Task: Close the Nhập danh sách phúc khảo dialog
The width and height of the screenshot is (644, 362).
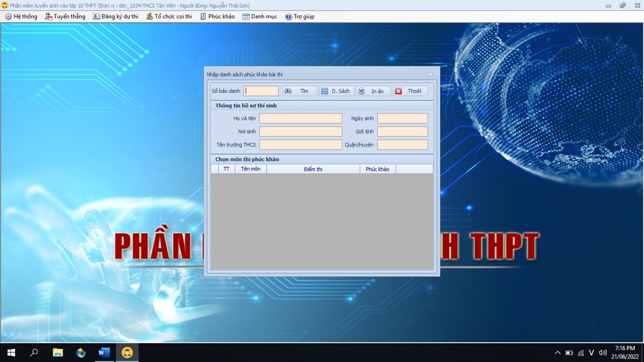Action: [x=430, y=74]
